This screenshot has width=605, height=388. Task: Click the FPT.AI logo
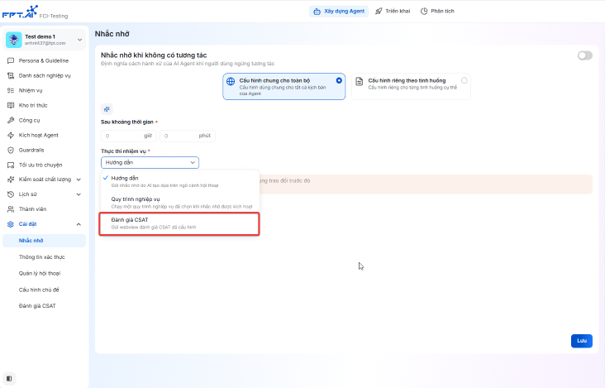(20, 12)
